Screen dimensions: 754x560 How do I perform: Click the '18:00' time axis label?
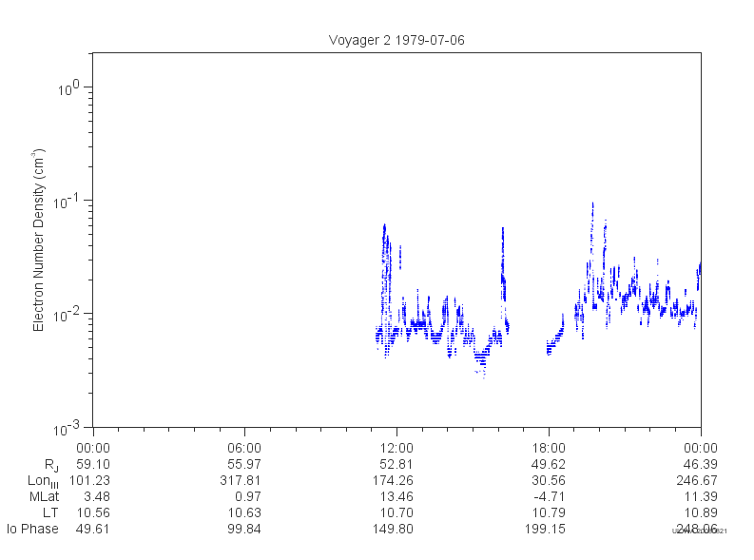(549, 448)
